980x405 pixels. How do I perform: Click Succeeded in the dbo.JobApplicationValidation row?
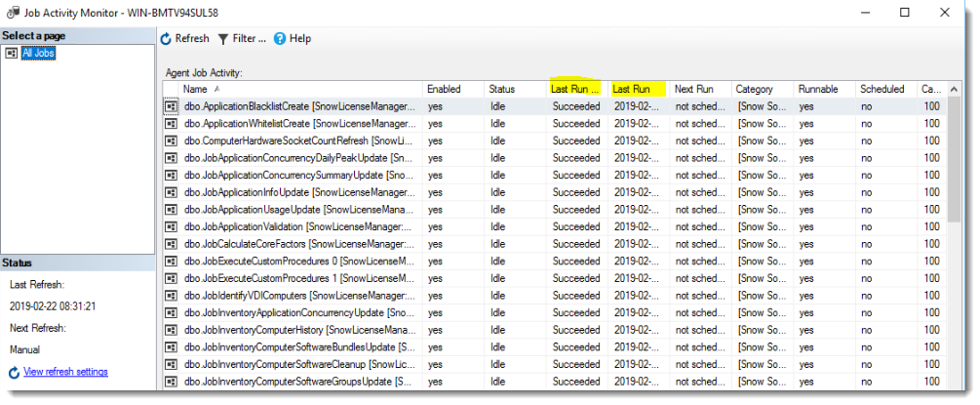pyautogui.click(x=575, y=226)
